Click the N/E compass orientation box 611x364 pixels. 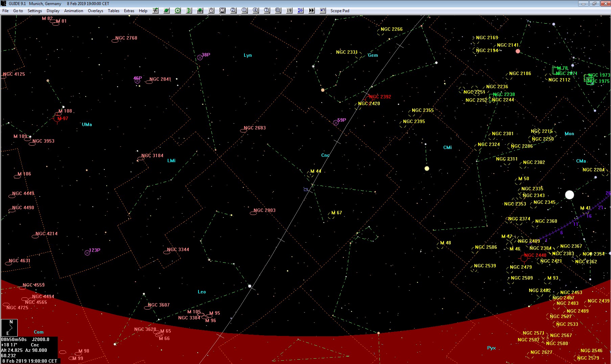[x=9, y=327]
